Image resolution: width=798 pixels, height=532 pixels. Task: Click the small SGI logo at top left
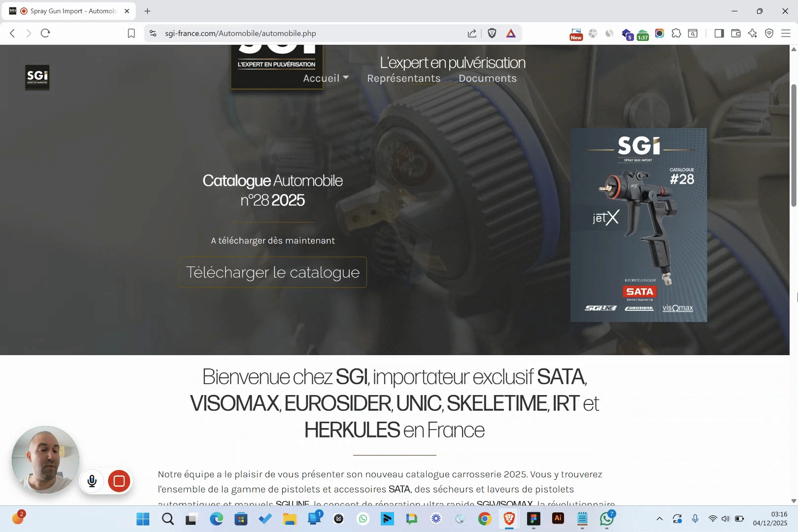37,77
